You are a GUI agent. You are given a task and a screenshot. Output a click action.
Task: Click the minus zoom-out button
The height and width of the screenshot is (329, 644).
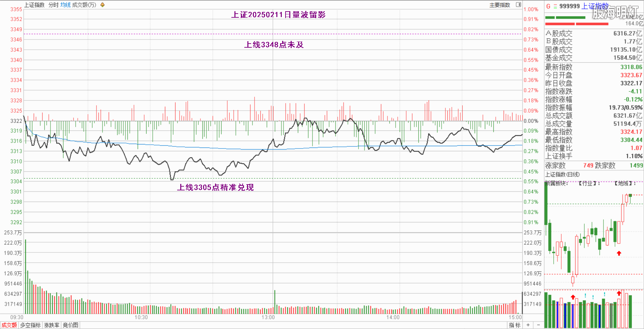[x=538, y=325]
